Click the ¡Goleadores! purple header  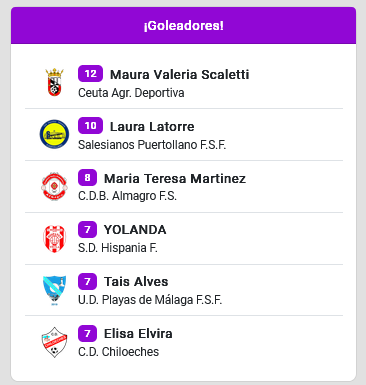[183, 26]
